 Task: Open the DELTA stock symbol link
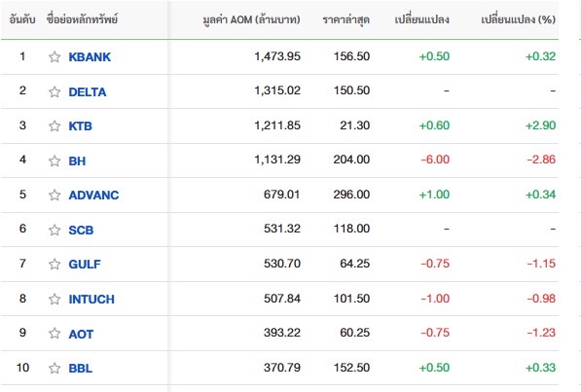88,91
